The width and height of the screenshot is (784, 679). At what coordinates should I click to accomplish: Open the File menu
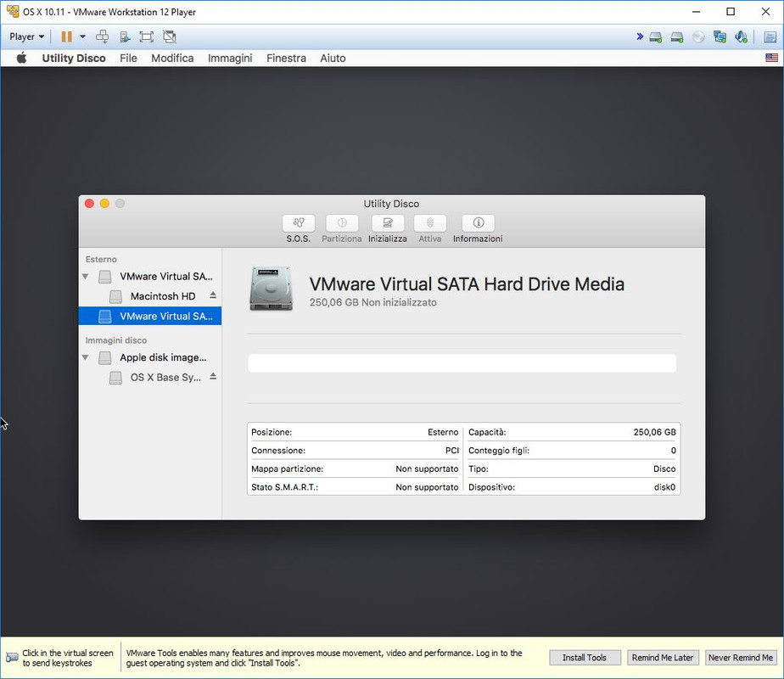(128, 58)
